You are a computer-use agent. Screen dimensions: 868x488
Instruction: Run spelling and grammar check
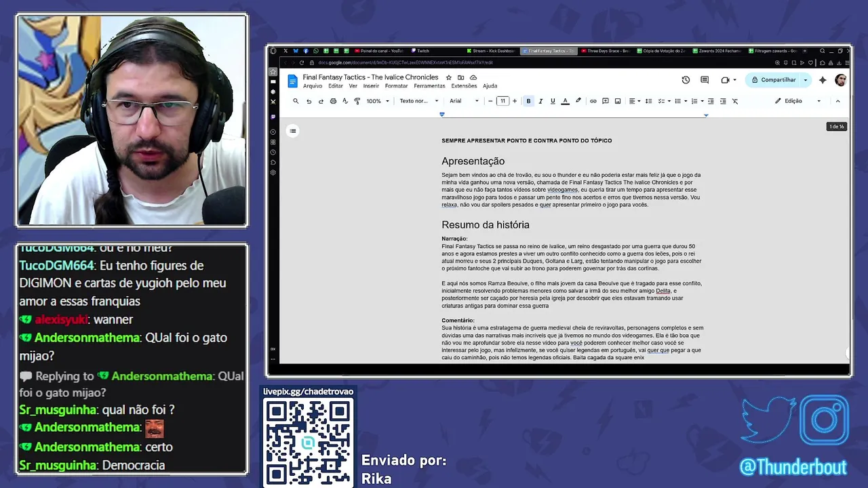(x=345, y=101)
